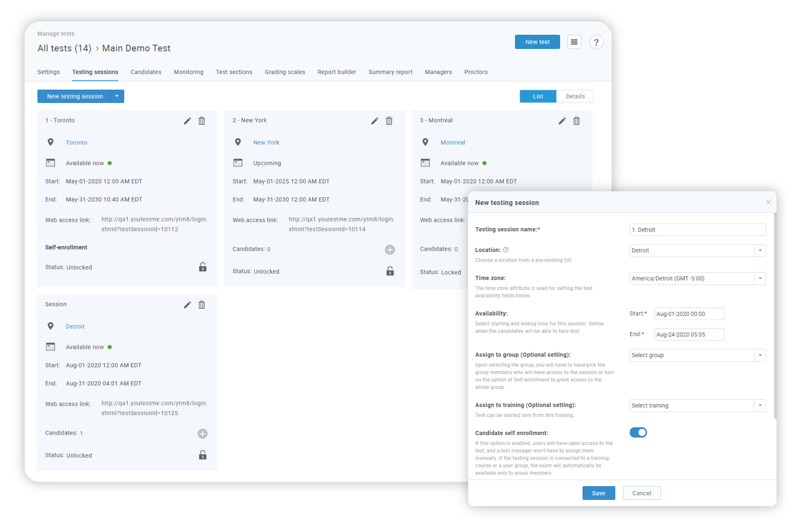Go back to All tests (14) breadcrumb
The width and height of the screenshot is (802, 532).
pos(64,48)
